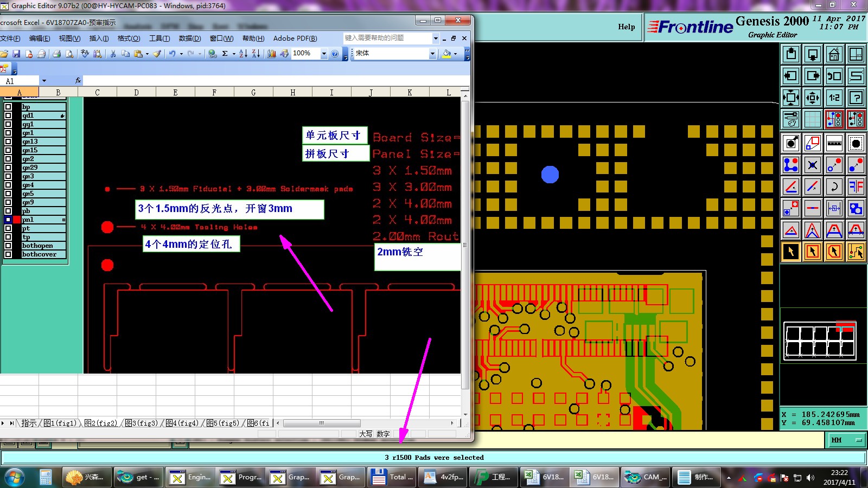Screen dimensions: 868x488
Task: Select the mirror F tool icon
Action: 856,187
